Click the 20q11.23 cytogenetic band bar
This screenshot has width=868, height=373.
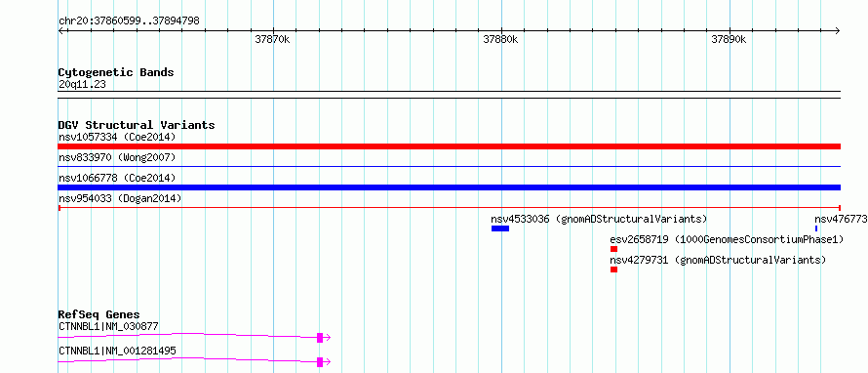point(449,95)
